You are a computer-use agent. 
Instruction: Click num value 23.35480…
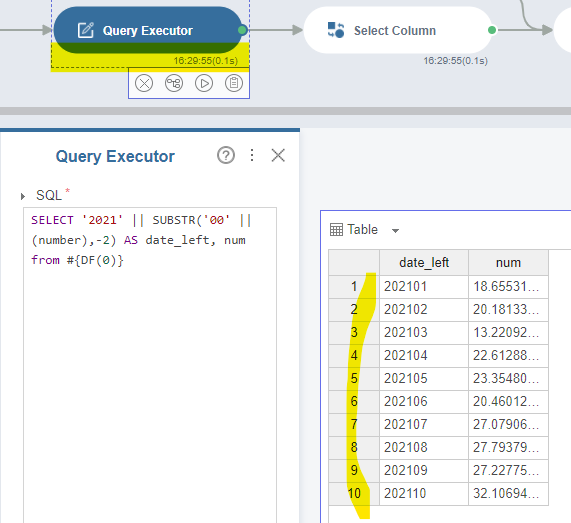click(508, 378)
